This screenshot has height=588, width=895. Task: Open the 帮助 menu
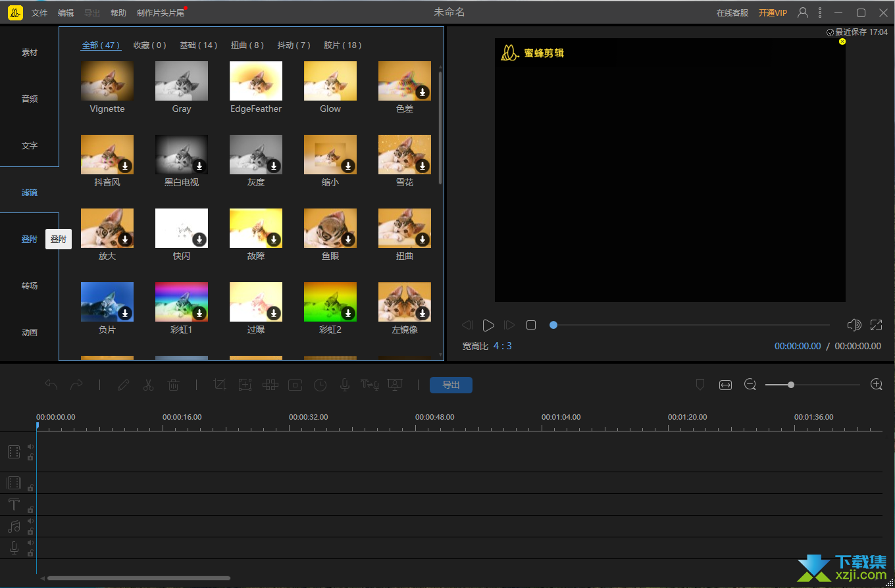point(118,13)
